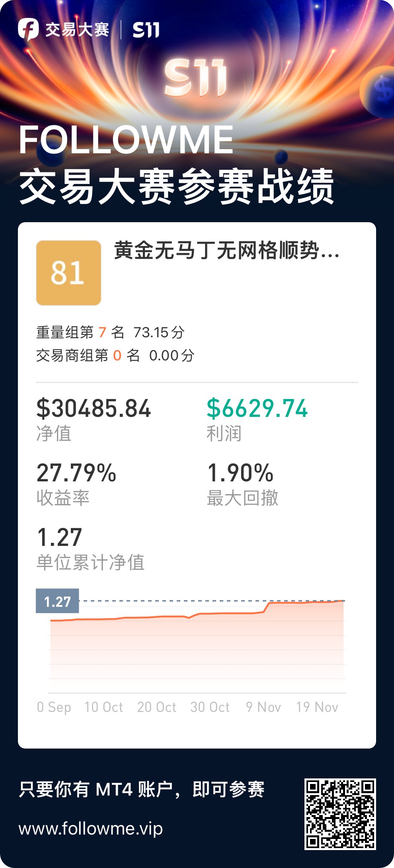Click the FOLLOWME logo icon at top

28,29
